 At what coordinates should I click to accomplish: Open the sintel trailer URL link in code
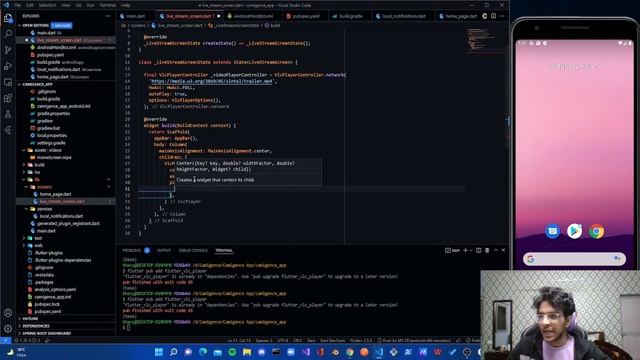point(212,81)
